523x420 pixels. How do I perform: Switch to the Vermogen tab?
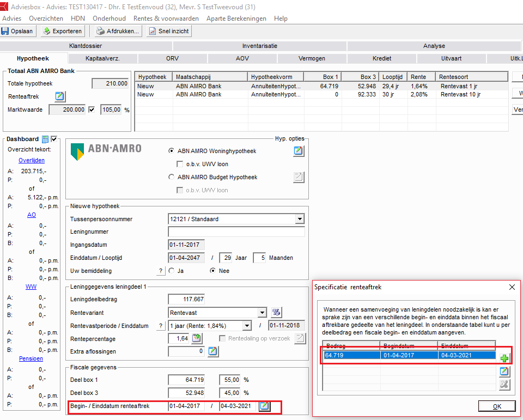click(312, 58)
